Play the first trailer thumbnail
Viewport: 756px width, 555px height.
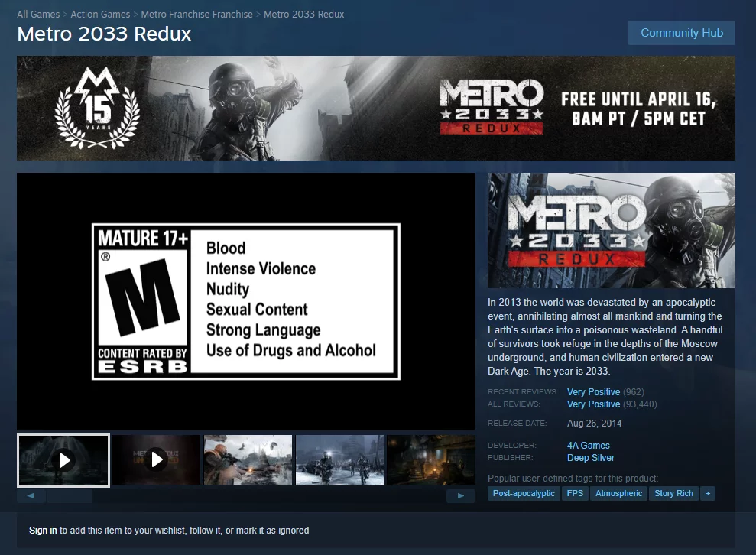point(63,460)
